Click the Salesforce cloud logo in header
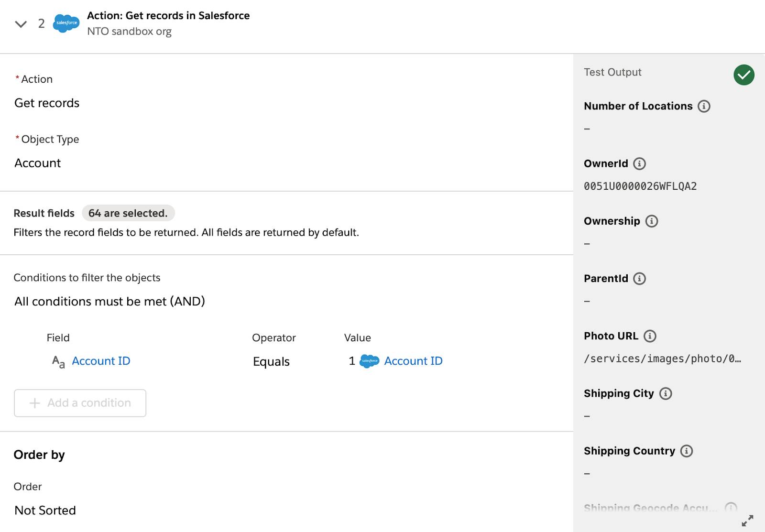Viewport: 765px width, 532px height. (66, 23)
